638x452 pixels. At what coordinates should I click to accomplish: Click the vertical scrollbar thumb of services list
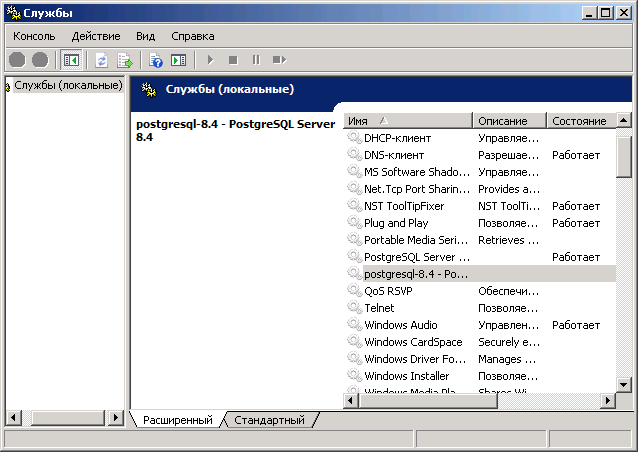tap(624, 157)
